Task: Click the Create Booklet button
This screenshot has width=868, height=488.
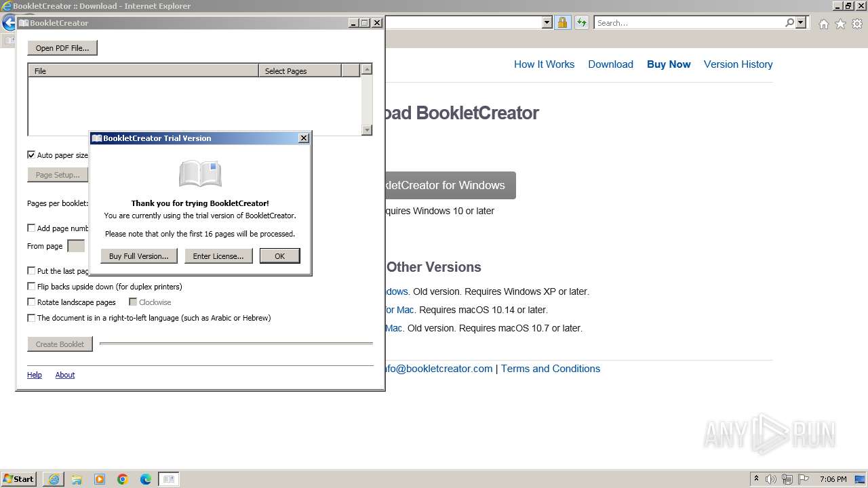Action: pos(60,344)
